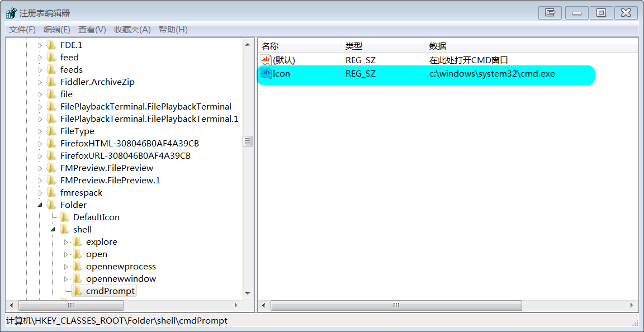Click REG_SZ type in the Icon row

tap(361, 74)
